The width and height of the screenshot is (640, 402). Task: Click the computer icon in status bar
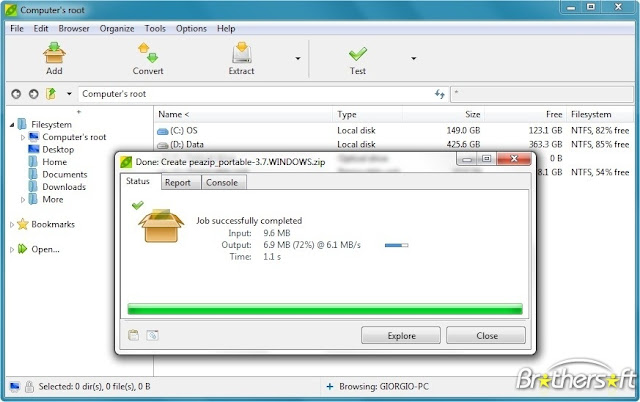[x=14, y=386]
